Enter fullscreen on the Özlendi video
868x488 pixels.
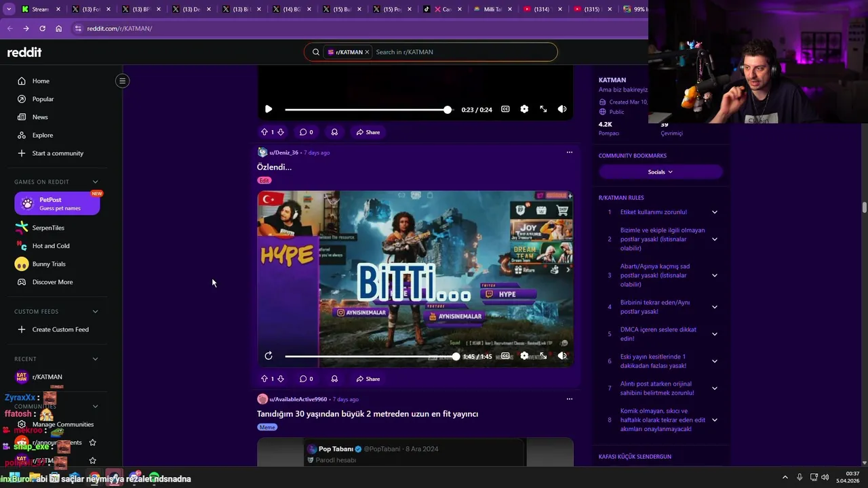(543, 356)
